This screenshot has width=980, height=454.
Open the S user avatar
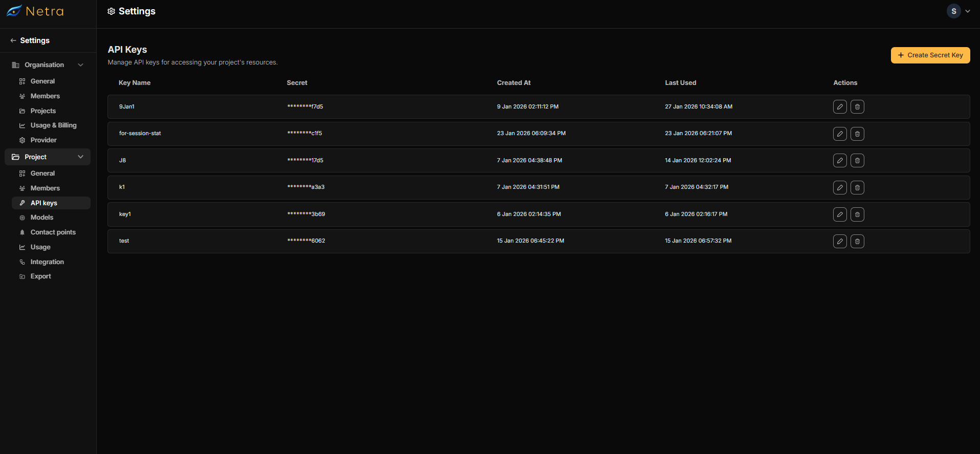click(953, 11)
